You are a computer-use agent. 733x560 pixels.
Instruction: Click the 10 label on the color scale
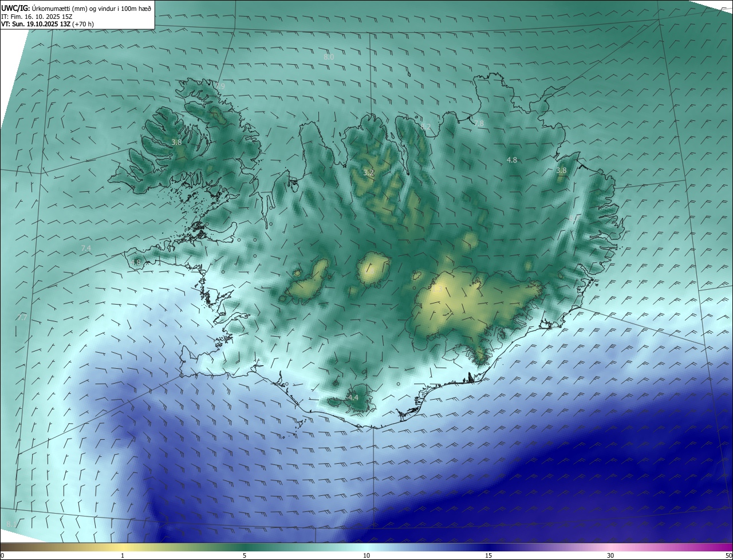click(366, 556)
